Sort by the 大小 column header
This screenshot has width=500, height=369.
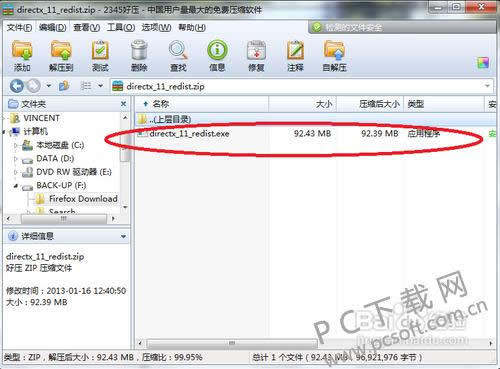(x=303, y=104)
